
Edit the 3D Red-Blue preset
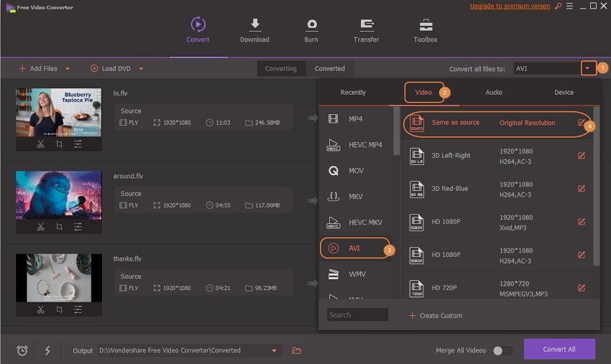(x=582, y=189)
